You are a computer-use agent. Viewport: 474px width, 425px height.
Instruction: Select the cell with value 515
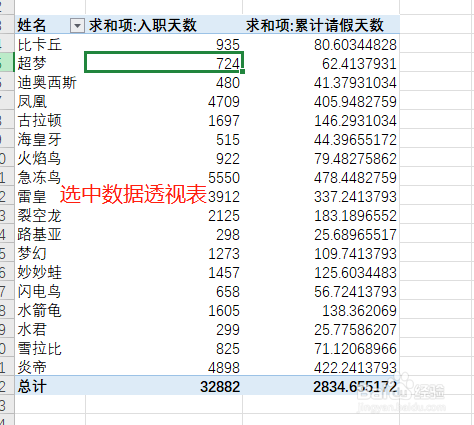[x=164, y=139]
